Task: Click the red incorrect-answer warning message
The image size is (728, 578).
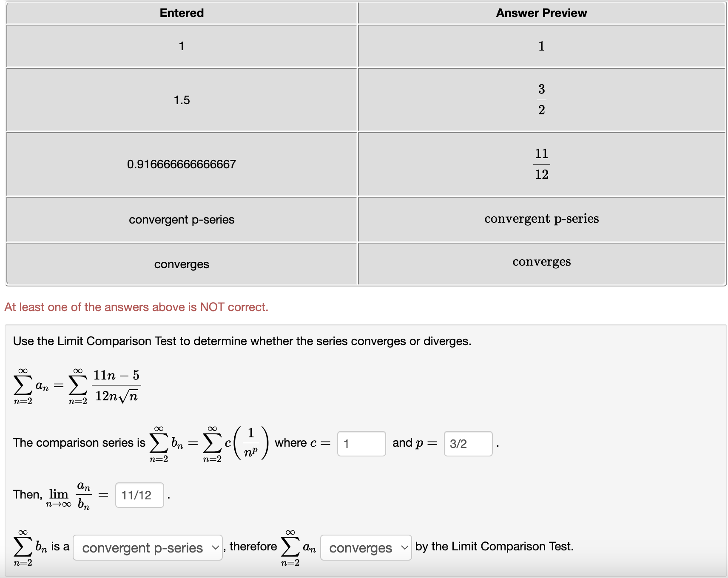Action: (136, 307)
